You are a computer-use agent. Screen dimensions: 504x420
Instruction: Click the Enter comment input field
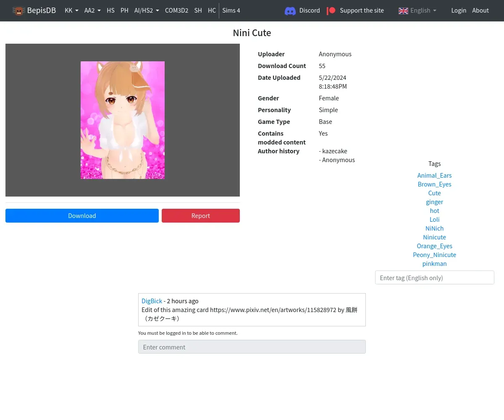click(x=252, y=347)
